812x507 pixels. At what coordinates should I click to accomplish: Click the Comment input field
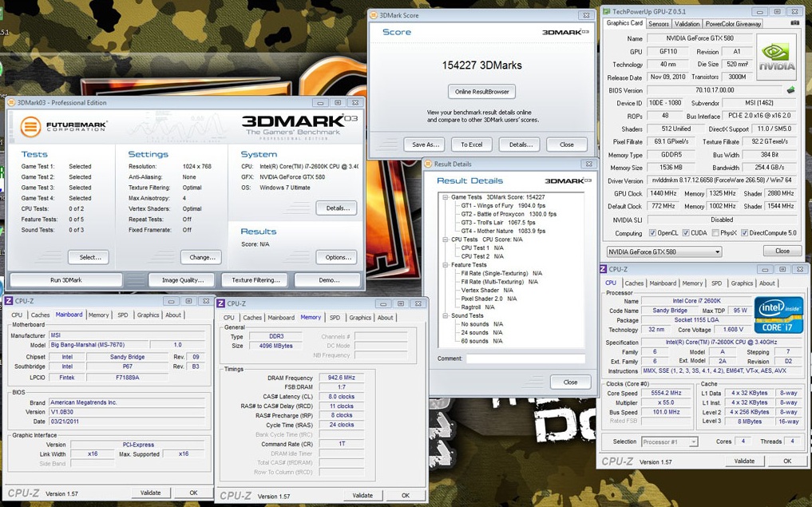[525, 358]
